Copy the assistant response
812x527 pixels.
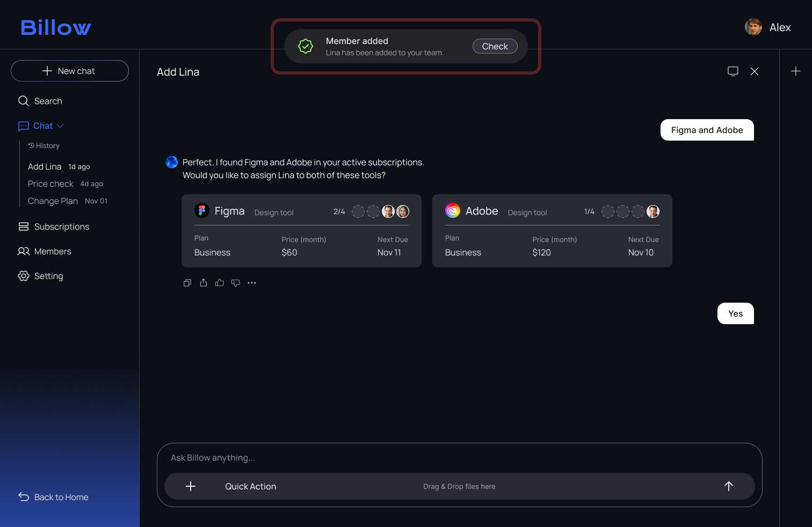pyautogui.click(x=187, y=283)
